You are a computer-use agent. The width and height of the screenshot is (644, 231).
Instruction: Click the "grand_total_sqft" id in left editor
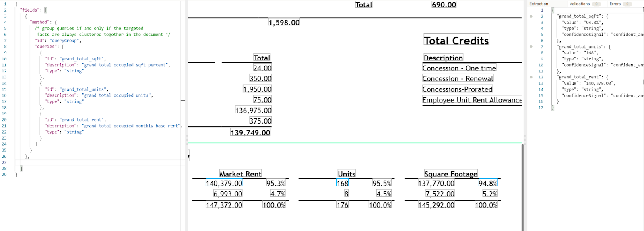(83, 59)
